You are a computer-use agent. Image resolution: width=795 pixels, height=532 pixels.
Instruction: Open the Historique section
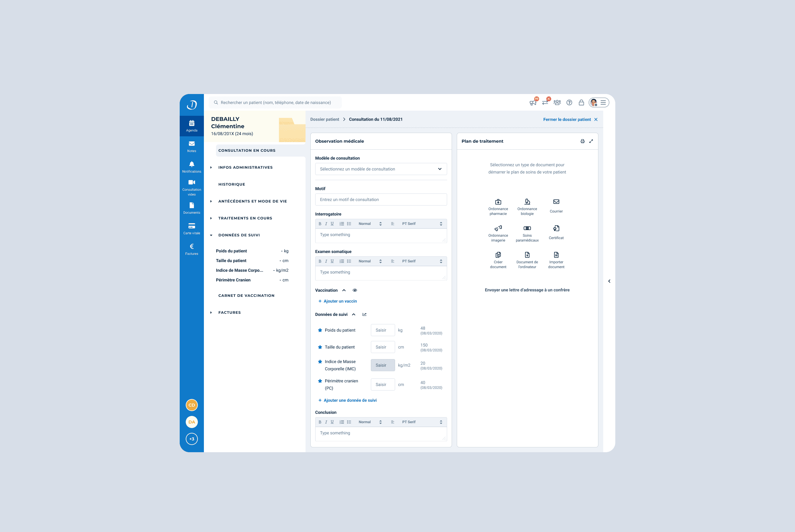[x=231, y=184]
